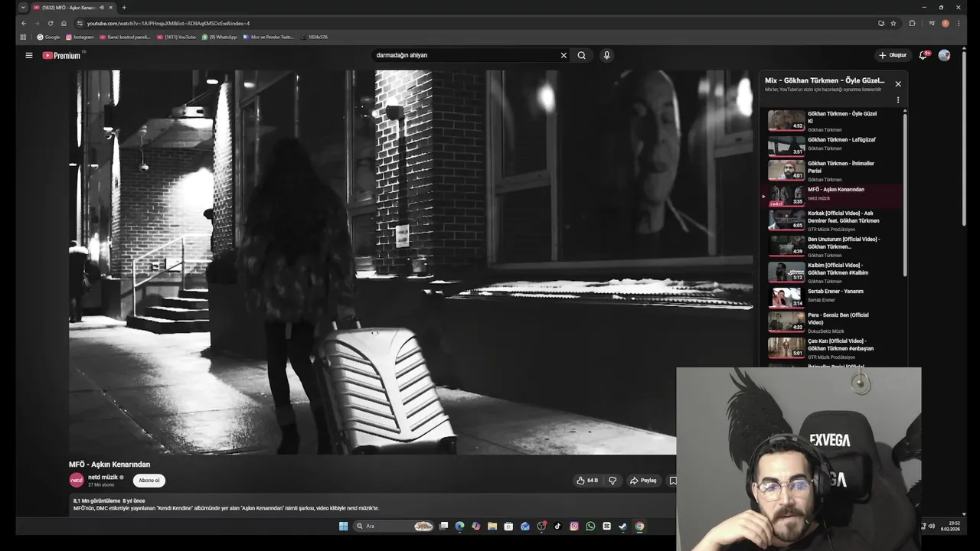Play Gökhan Türkmen - Lafügüzaf from playlist
This screenshot has height=551, width=980.
tap(833, 145)
